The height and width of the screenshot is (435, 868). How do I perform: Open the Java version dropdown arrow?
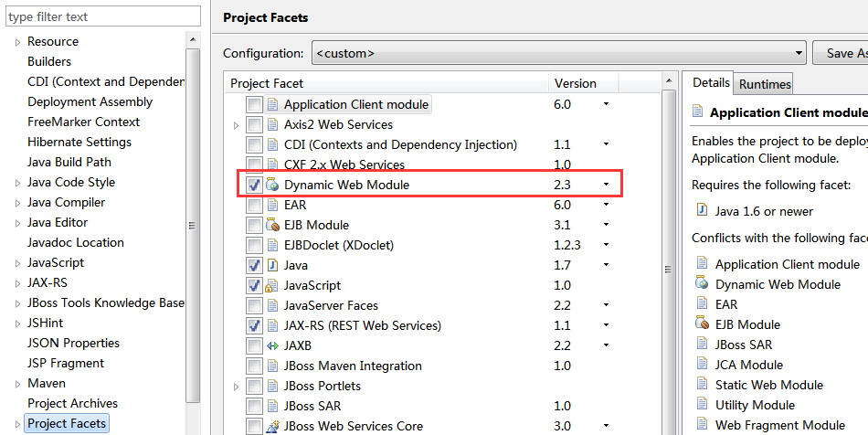[x=606, y=265]
